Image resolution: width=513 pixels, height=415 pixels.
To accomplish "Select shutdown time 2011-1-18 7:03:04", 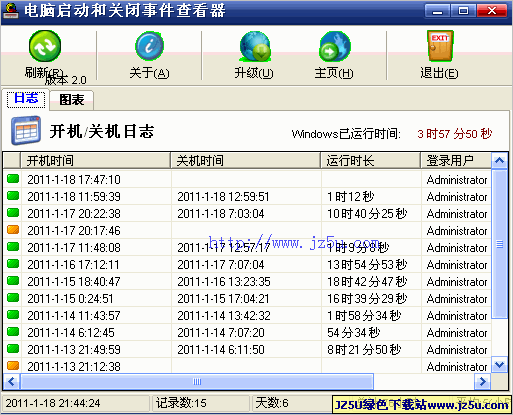I will pos(221,214).
